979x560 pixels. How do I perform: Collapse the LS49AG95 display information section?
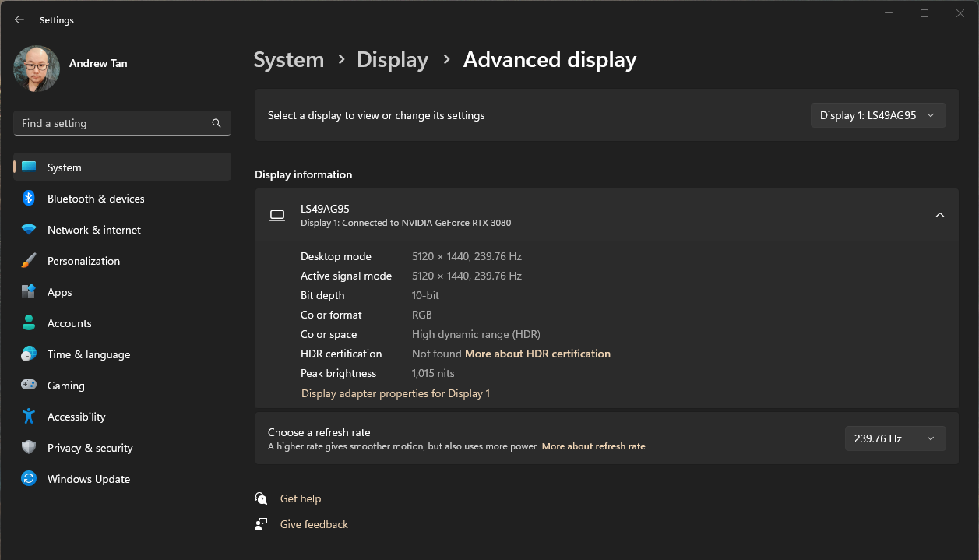point(939,215)
